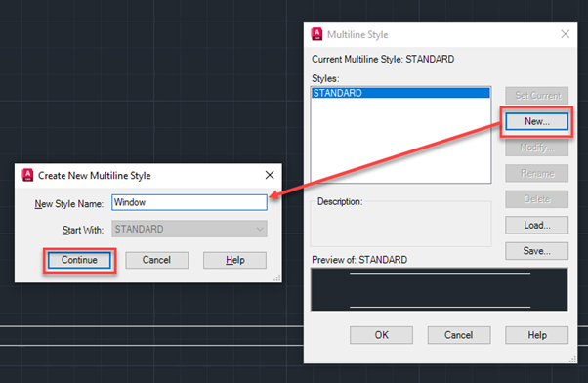The height and width of the screenshot is (383, 588).
Task: Click the Rename button
Action: point(536,173)
